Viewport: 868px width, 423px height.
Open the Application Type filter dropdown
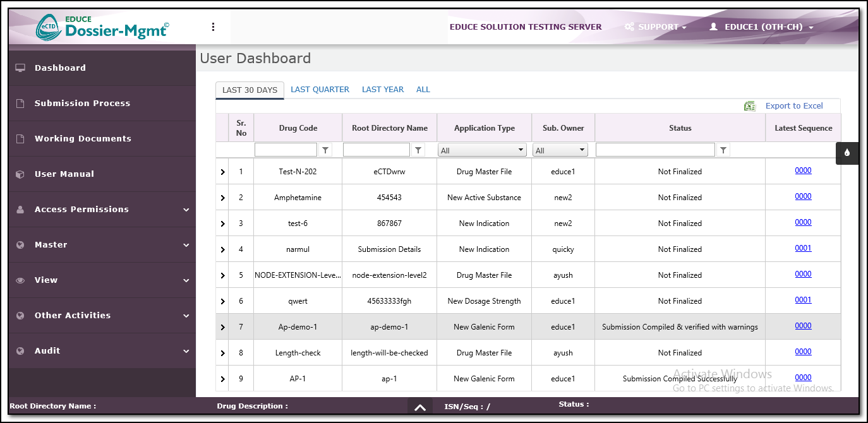(483, 150)
